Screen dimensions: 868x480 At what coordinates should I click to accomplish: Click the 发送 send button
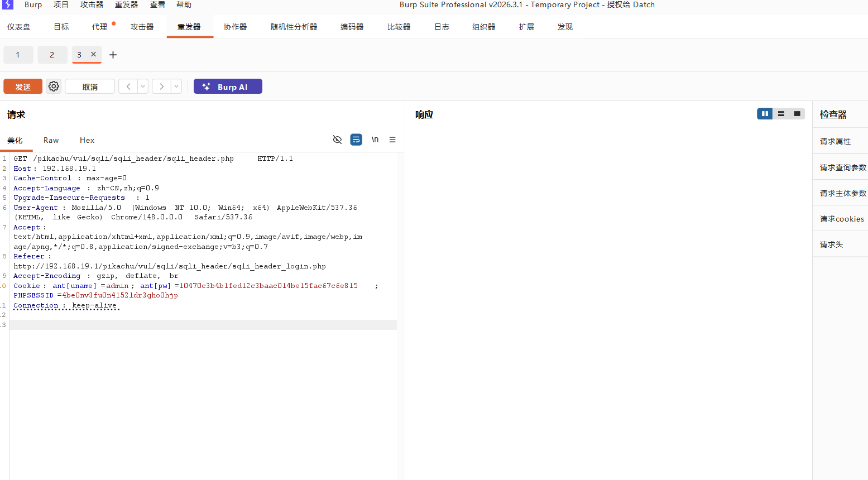point(23,87)
